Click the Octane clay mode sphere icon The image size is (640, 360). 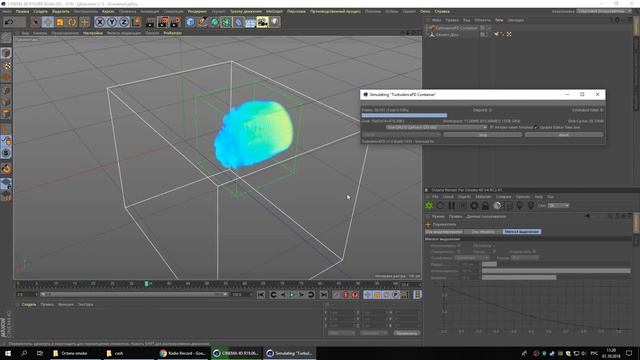(497, 206)
